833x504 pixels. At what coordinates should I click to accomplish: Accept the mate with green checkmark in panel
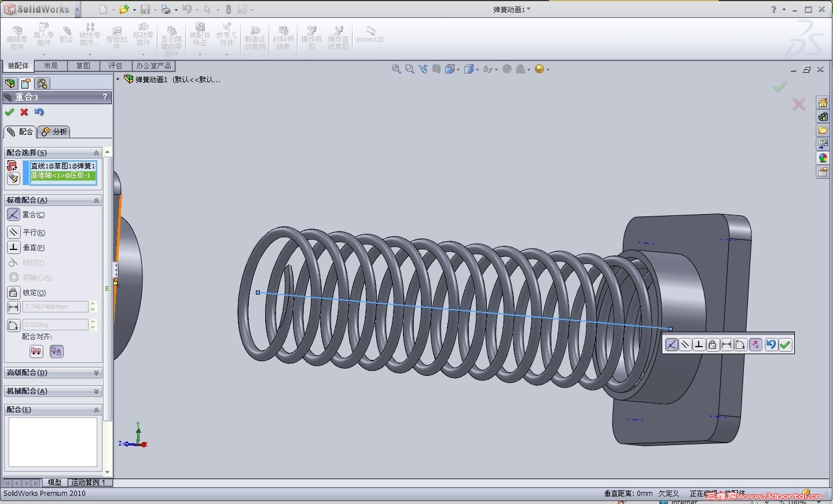[9, 112]
